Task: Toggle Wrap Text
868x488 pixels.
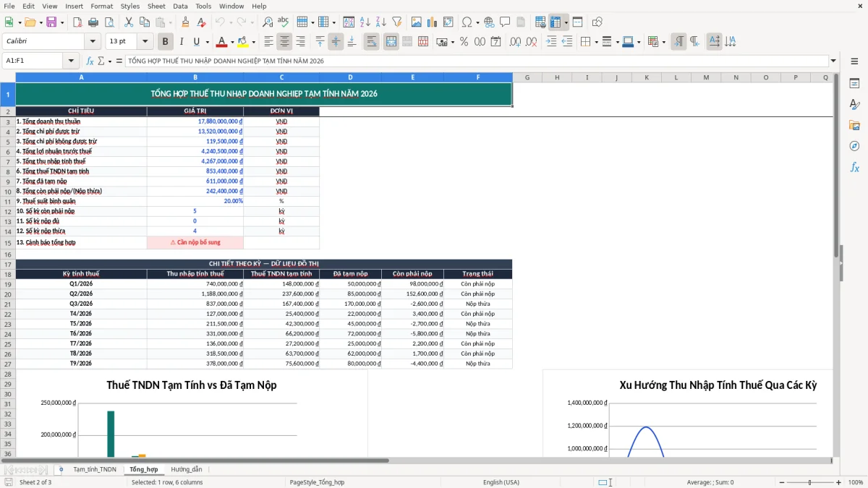Action: (372, 42)
